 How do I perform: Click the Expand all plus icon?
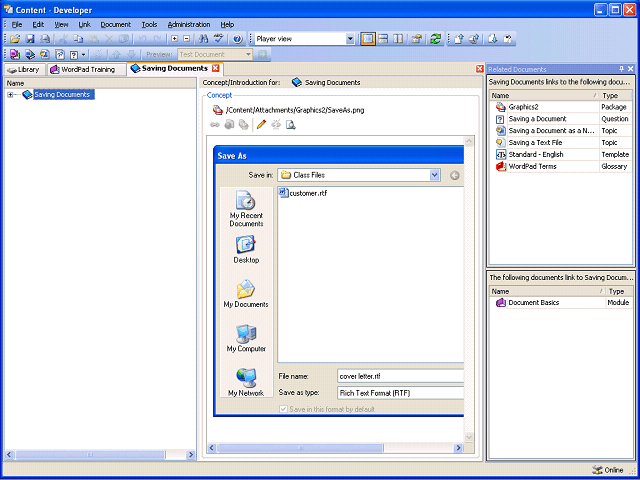click(x=175, y=39)
